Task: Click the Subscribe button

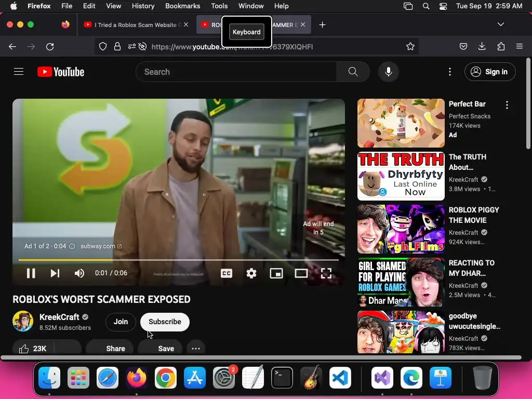Action: pyautogui.click(x=165, y=322)
